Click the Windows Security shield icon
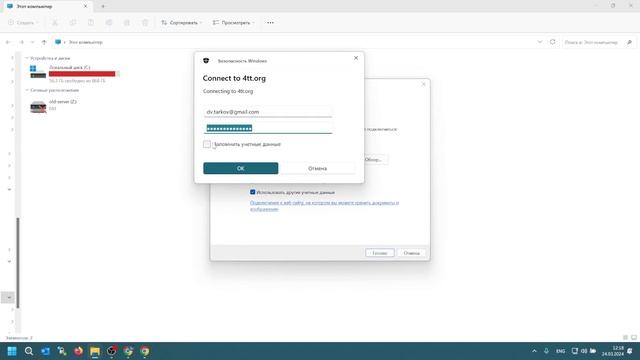The height and width of the screenshot is (360, 640). coord(206,61)
